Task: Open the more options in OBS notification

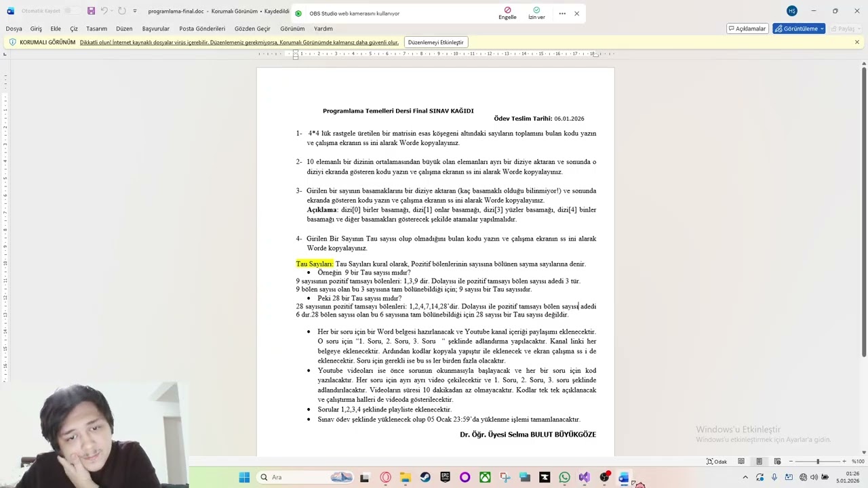Action: (x=562, y=14)
